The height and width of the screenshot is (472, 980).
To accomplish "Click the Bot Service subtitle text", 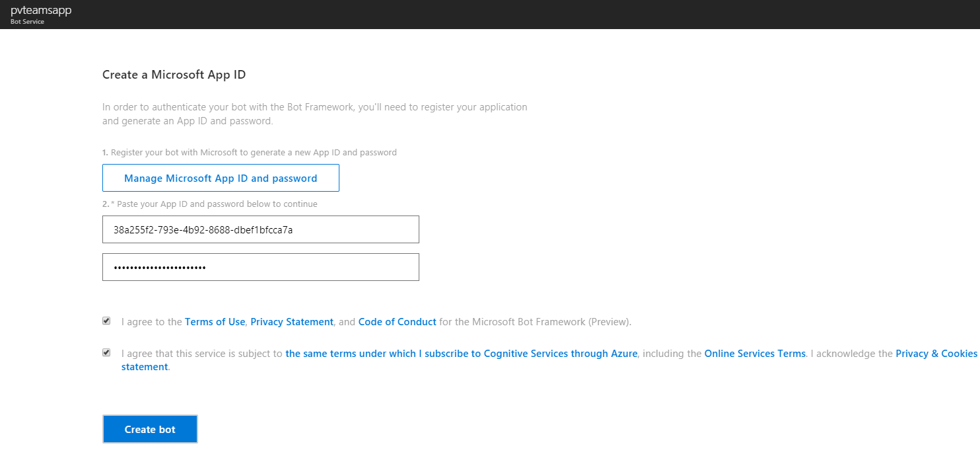I will [x=27, y=22].
